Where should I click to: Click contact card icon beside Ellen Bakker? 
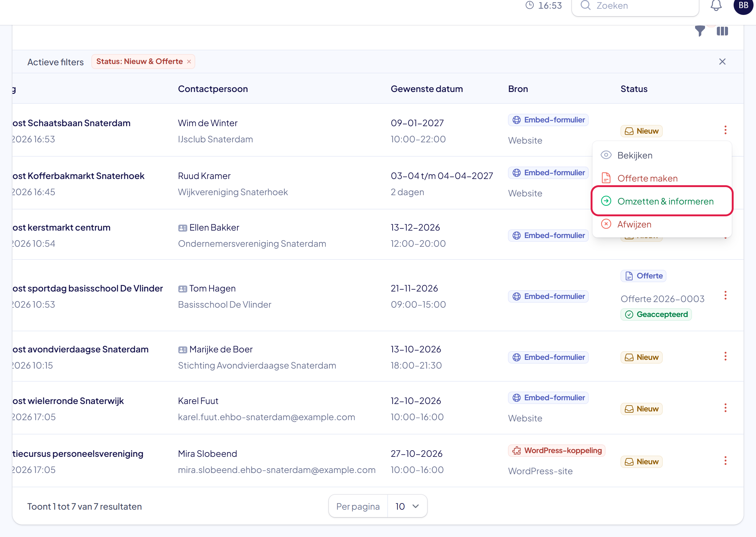(x=182, y=228)
